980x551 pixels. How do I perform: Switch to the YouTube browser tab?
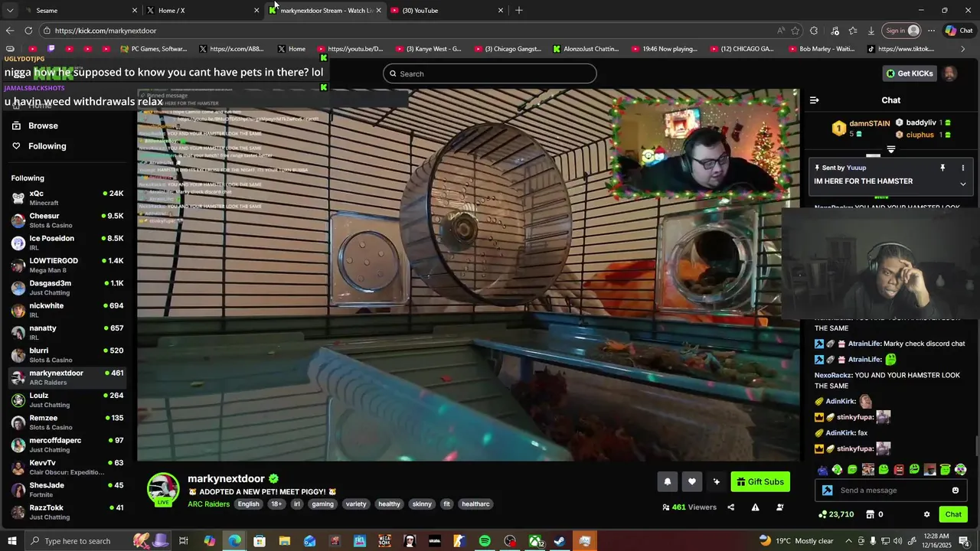pyautogui.click(x=447, y=11)
